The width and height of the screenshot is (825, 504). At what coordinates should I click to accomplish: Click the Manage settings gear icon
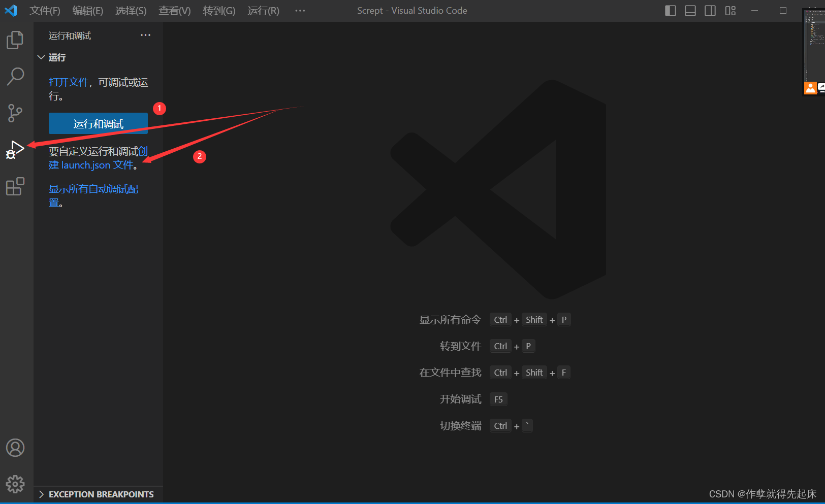coord(15,484)
